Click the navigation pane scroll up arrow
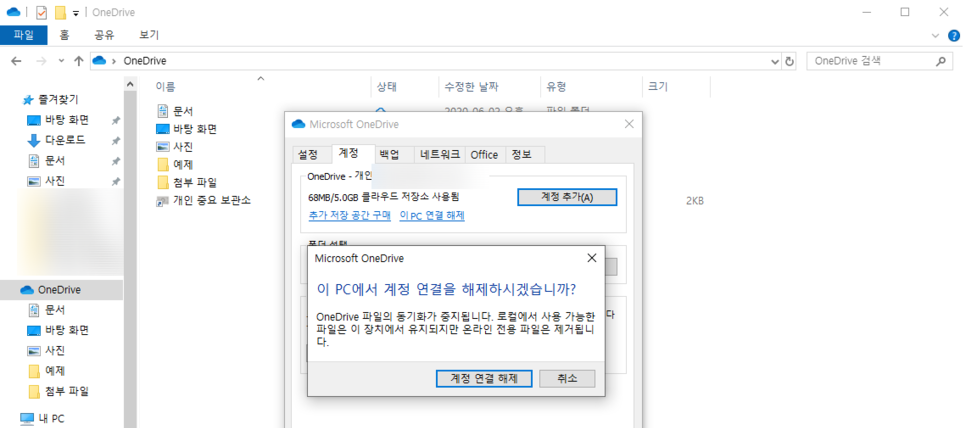The height and width of the screenshot is (428, 966). (130, 84)
